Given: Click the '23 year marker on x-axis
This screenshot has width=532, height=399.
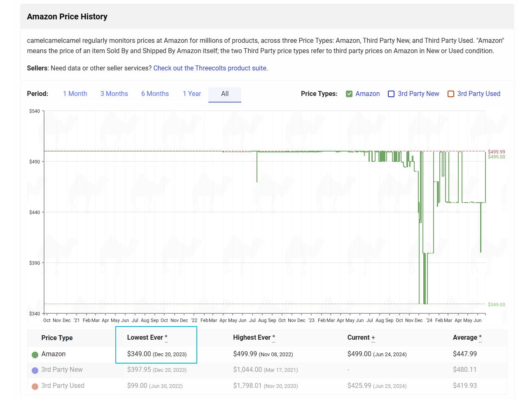Looking at the screenshot, I should (x=311, y=320).
